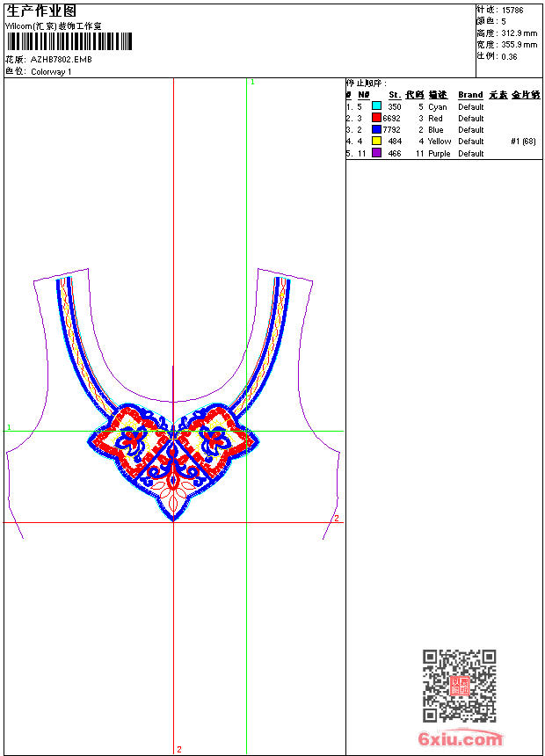Click stitch count 7792 in Blue row
545x756 pixels.
[392, 129]
